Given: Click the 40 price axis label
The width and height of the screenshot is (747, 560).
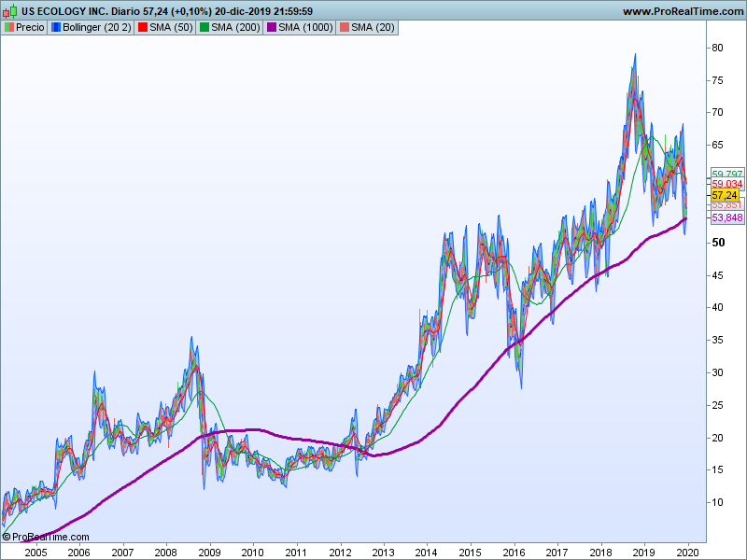Looking at the screenshot, I should 717,307.
